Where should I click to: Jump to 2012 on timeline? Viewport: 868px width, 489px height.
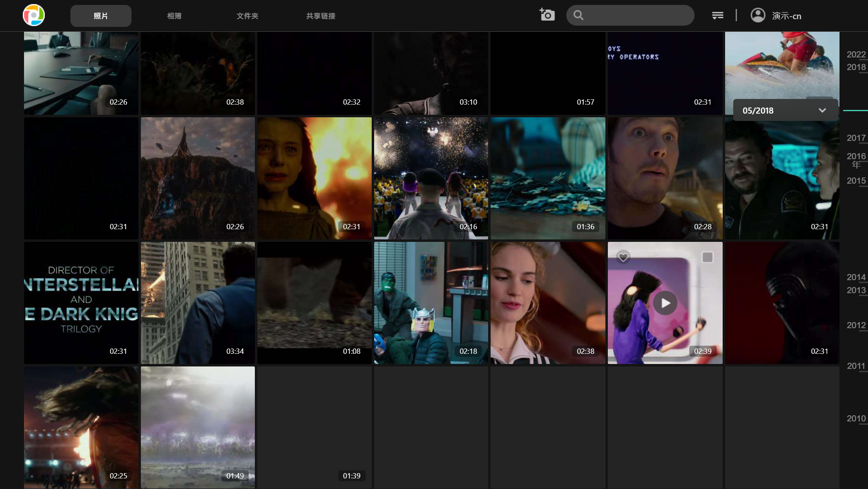click(856, 325)
